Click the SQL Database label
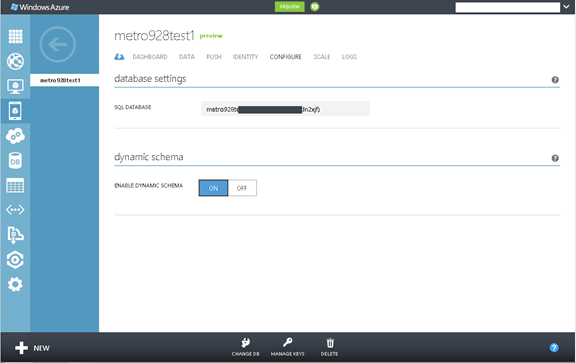The width and height of the screenshot is (576, 363). pyautogui.click(x=133, y=107)
